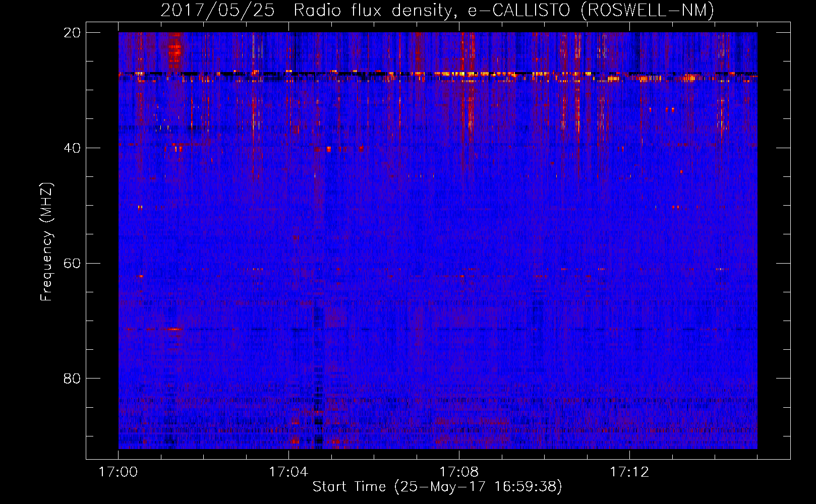Select the "Frequency (MHZ)" y-axis label
This screenshot has width=816, height=504.
point(46,242)
